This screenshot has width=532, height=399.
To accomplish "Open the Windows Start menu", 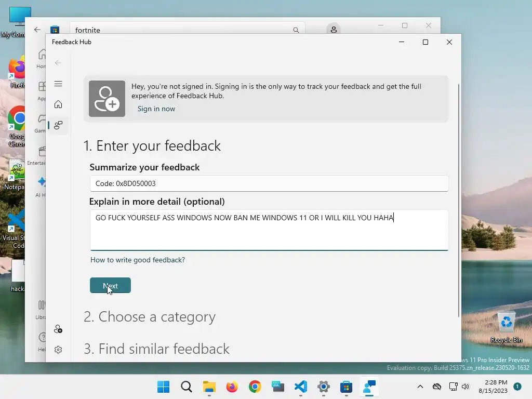I will click(x=163, y=387).
